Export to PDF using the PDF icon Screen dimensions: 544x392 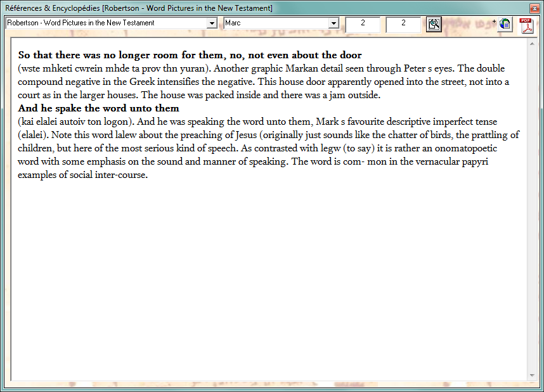click(526, 26)
